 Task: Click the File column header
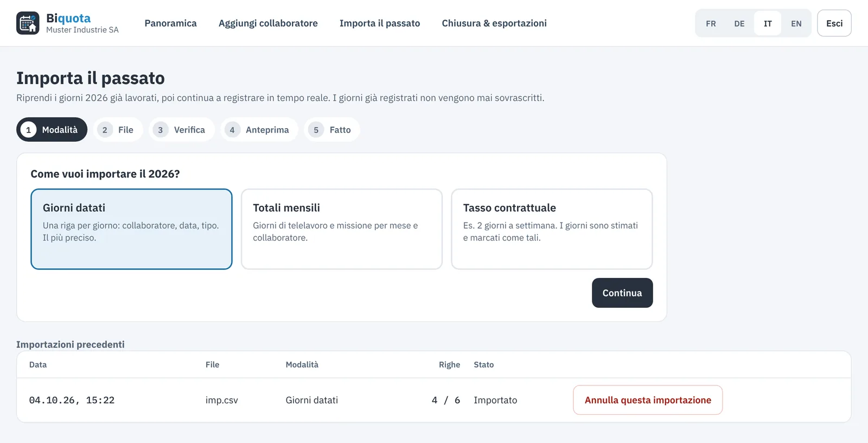click(213, 365)
